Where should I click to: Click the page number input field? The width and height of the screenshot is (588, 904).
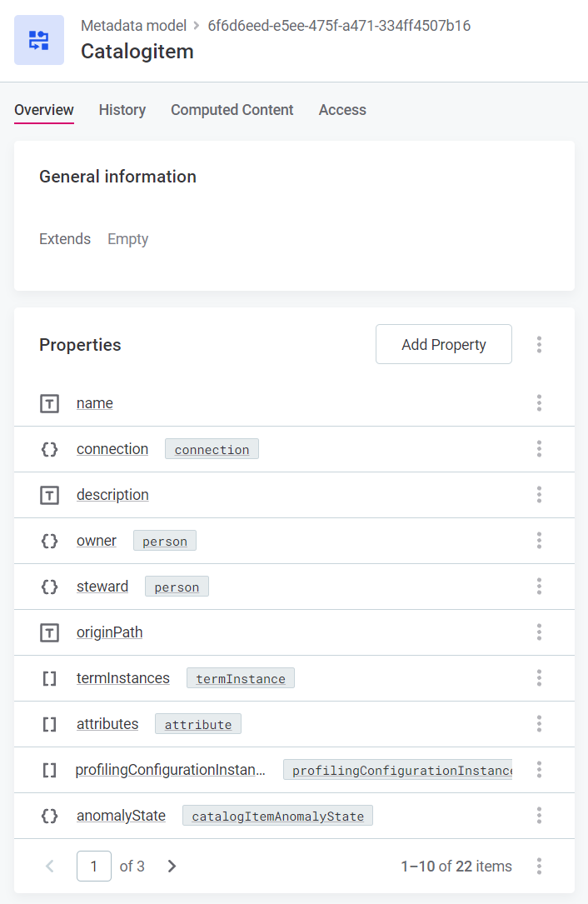pos(94,866)
